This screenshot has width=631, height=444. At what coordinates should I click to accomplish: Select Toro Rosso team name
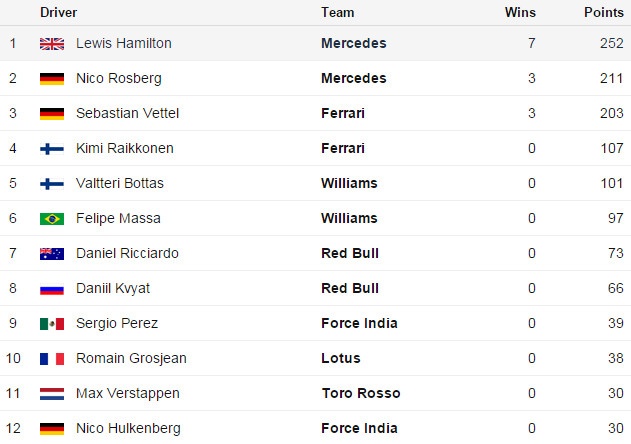(x=359, y=393)
